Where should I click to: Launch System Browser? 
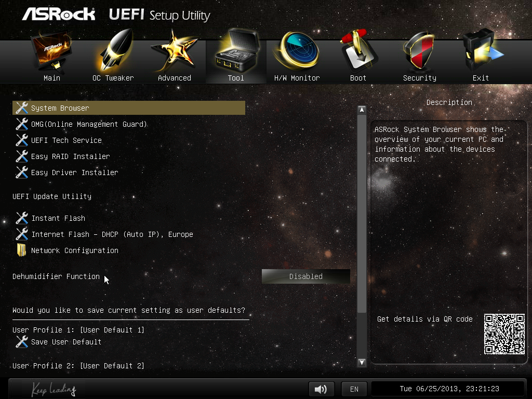point(129,108)
